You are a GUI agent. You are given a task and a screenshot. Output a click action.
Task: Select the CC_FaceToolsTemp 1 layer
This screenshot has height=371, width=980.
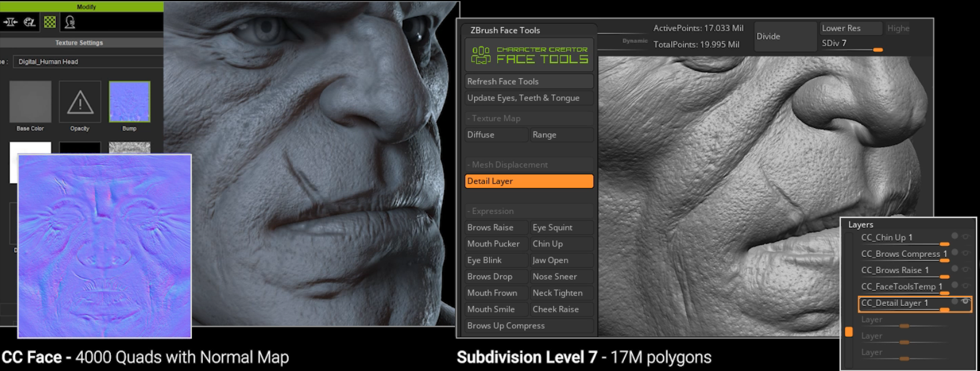pyautogui.click(x=902, y=286)
